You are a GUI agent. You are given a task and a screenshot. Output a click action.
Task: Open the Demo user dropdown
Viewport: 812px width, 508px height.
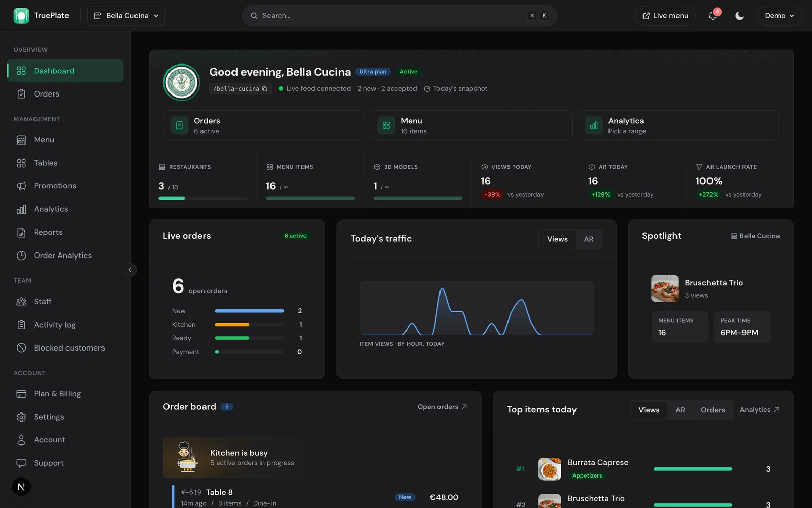pos(780,16)
